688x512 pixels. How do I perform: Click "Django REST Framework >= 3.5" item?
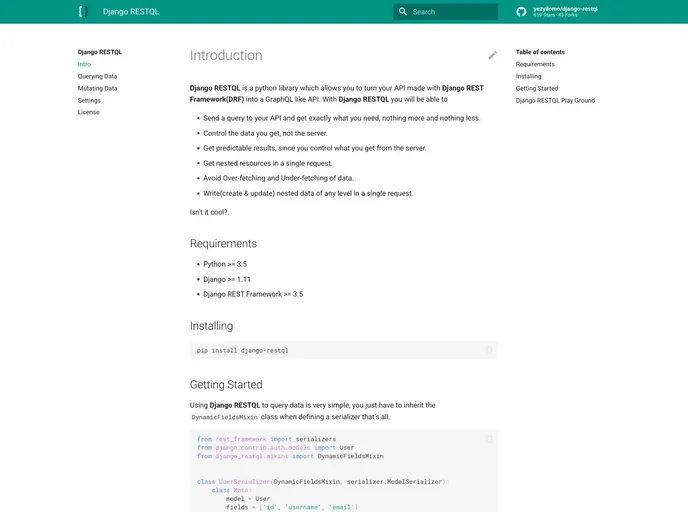(253, 294)
